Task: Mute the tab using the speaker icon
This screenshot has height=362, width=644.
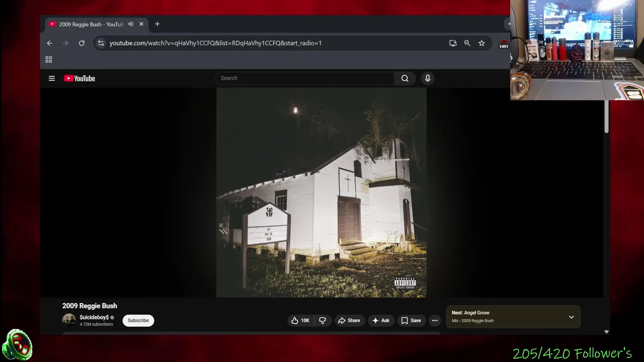Action: 130,24
